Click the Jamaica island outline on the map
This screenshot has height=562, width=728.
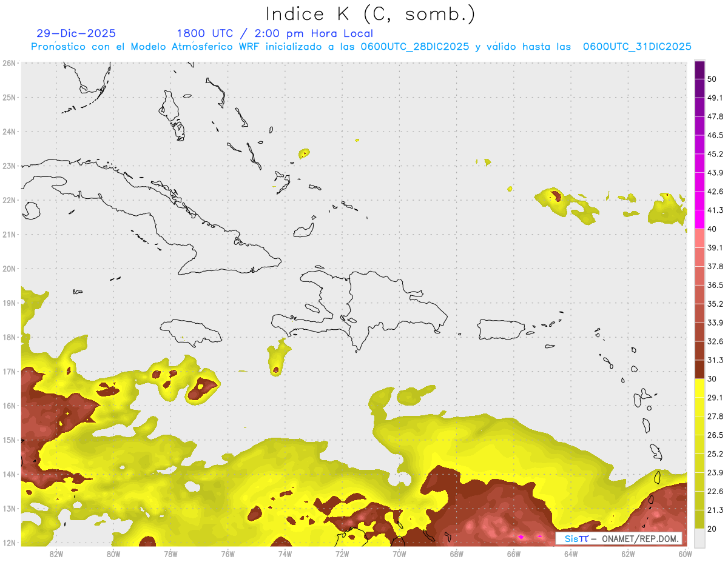coord(190,333)
